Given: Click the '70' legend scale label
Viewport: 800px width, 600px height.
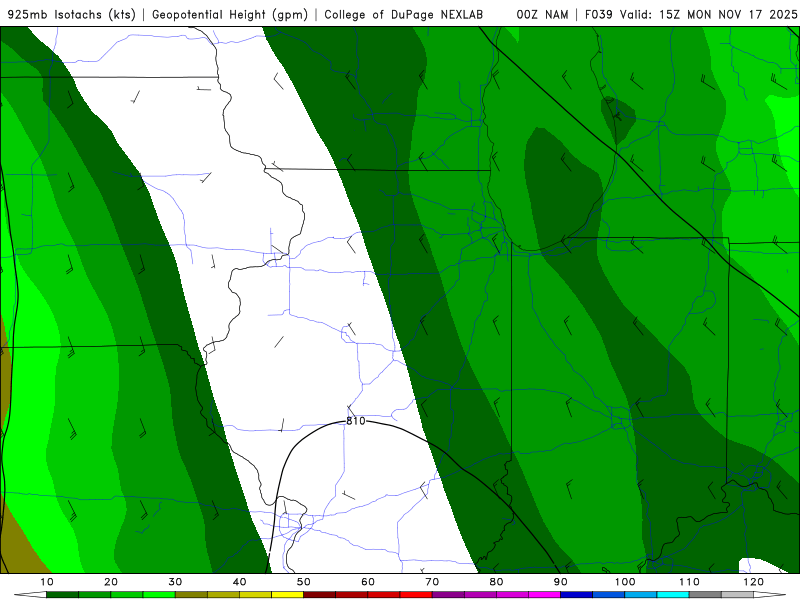Looking at the screenshot, I should [432, 582].
